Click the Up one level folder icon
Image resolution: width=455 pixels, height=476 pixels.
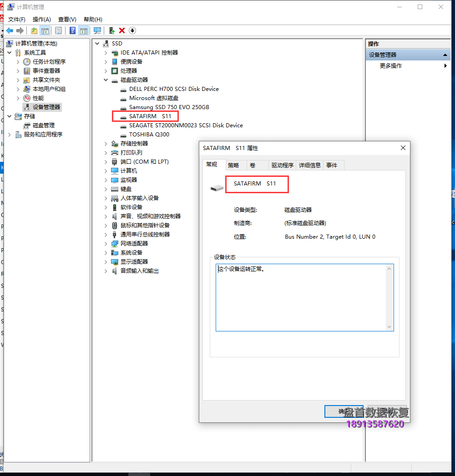pos(34,30)
